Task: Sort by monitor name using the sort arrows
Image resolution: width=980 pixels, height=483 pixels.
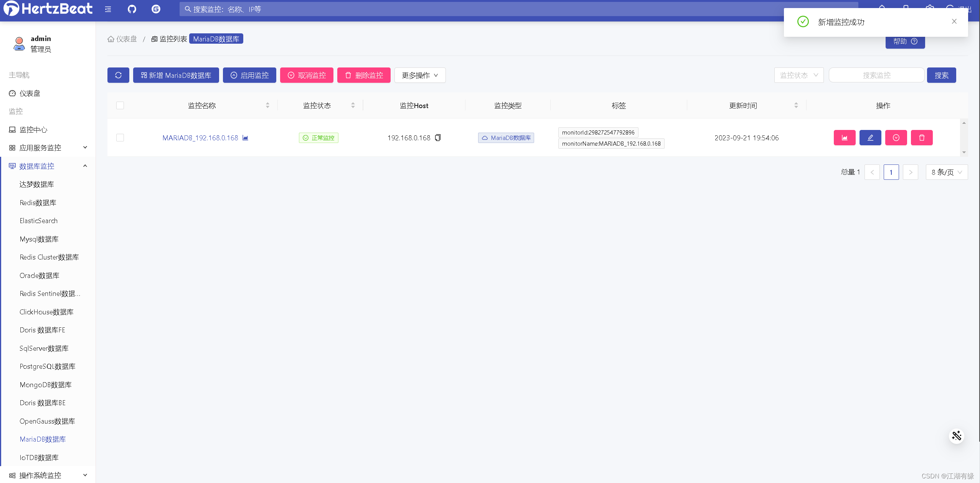Action: click(x=267, y=105)
